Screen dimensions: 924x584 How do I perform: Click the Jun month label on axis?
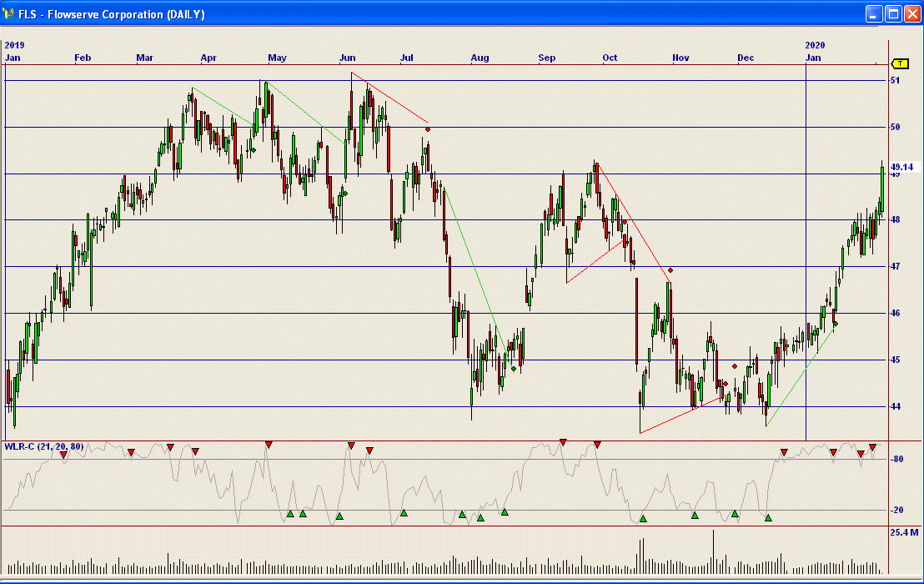coord(347,58)
